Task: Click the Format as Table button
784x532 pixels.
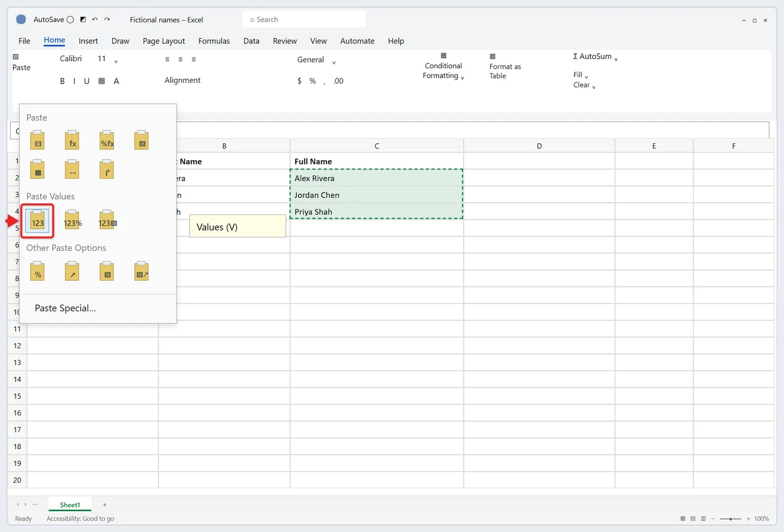Action: tap(505, 66)
